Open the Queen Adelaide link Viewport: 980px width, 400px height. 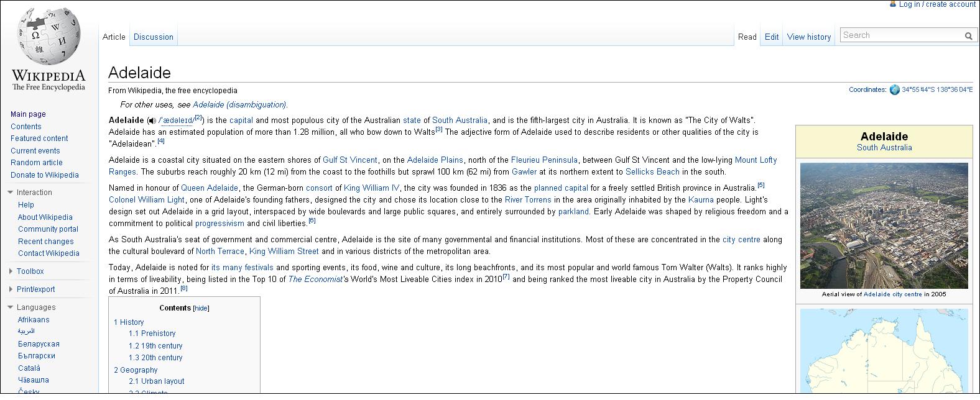[210, 188]
